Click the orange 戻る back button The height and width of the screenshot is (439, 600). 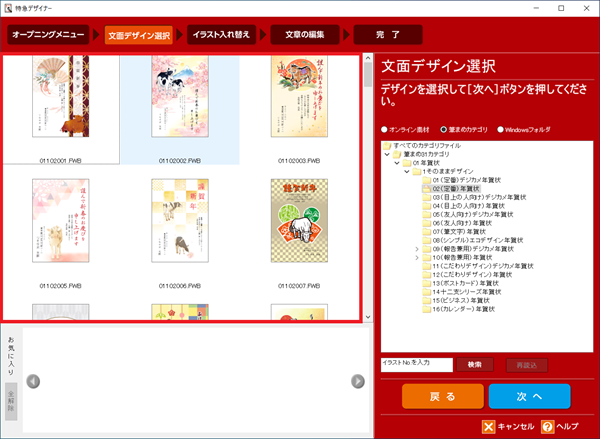tap(443, 397)
